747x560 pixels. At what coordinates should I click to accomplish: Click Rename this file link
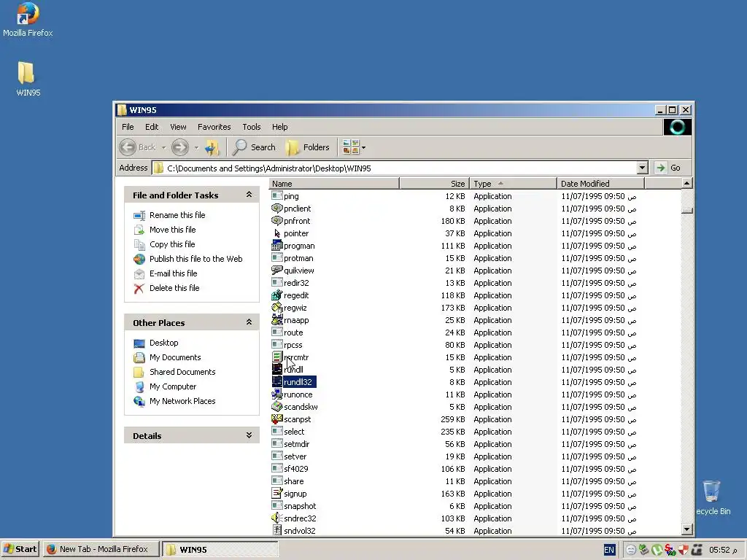click(177, 215)
